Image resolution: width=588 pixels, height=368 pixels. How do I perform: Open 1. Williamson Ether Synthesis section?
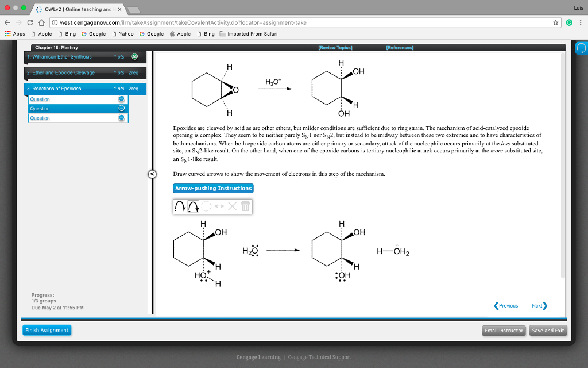click(x=85, y=57)
